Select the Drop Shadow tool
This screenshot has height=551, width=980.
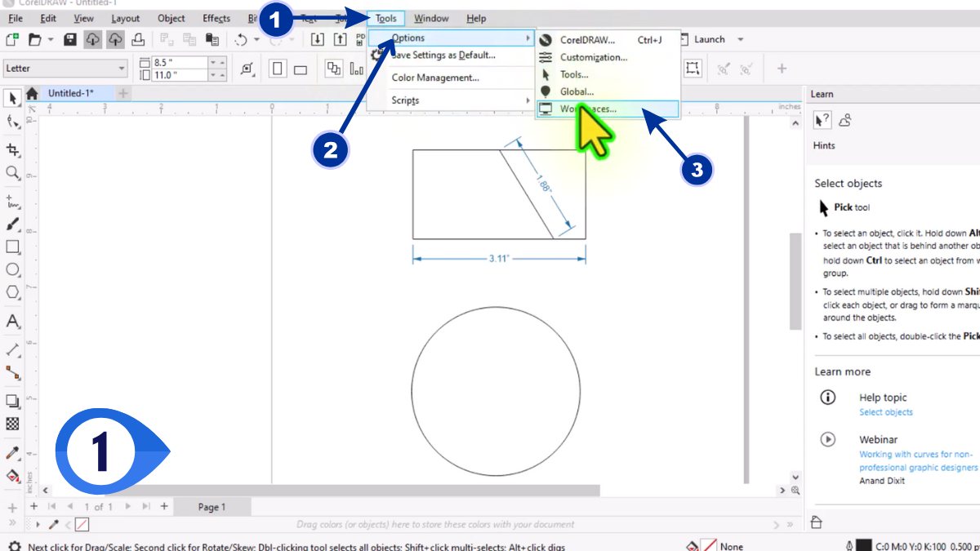[13, 401]
